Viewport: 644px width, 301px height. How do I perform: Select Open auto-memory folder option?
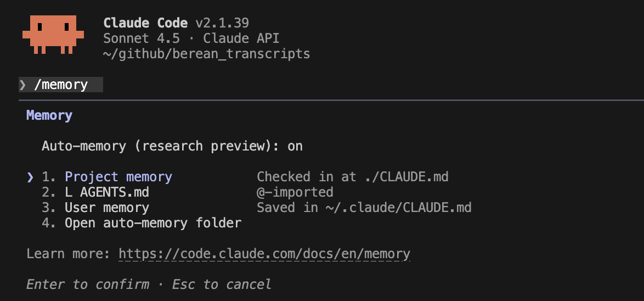click(x=153, y=223)
